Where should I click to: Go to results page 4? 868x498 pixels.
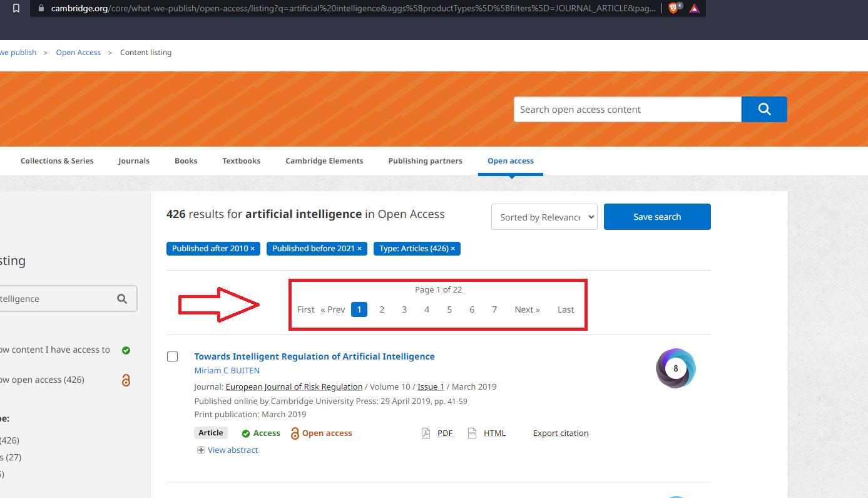tap(427, 309)
